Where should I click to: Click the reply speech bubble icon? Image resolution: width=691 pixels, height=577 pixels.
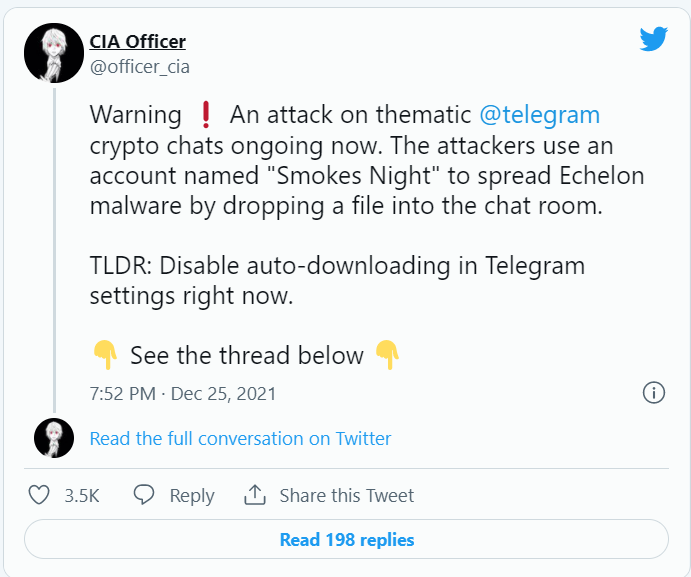pyautogui.click(x=144, y=495)
